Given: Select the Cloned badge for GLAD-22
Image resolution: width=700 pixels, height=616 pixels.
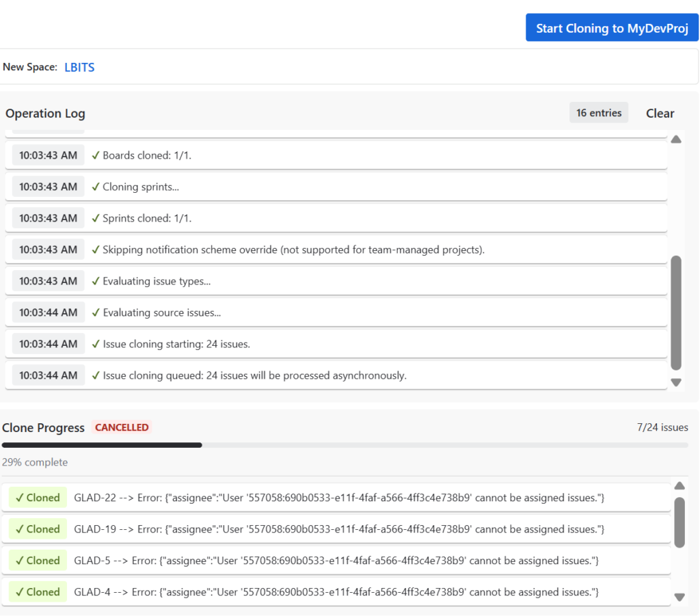Looking at the screenshot, I should pos(38,498).
